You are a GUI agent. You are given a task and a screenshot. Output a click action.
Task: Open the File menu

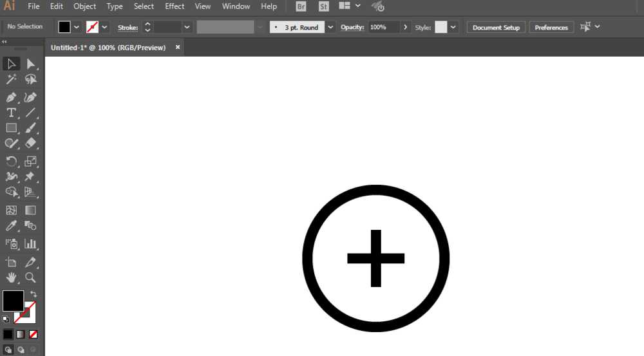pyautogui.click(x=33, y=6)
